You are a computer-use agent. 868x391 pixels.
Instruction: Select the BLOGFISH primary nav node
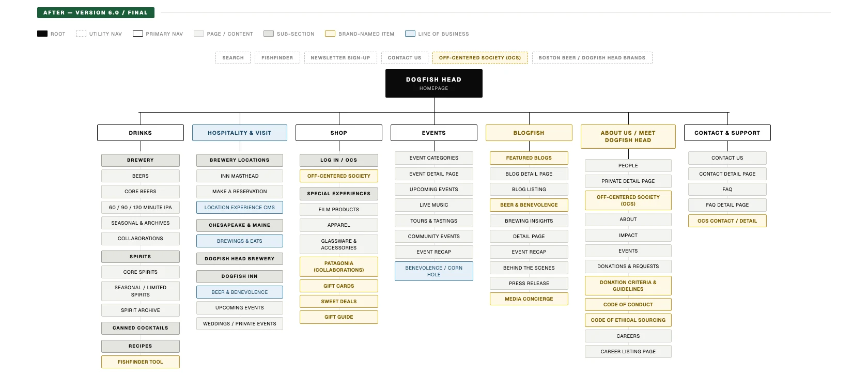click(x=529, y=133)
